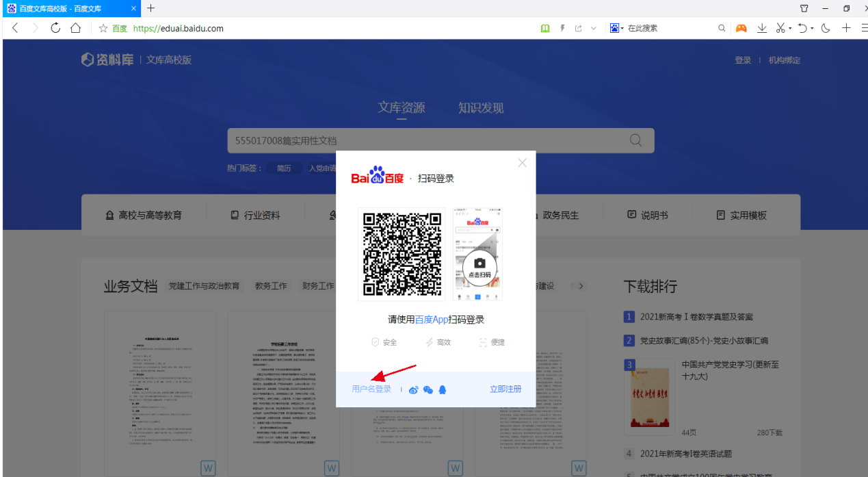Viewport: 868px width, 477px height.
Task: Click the orange game controller icon
Action: (x=741, y=28)
